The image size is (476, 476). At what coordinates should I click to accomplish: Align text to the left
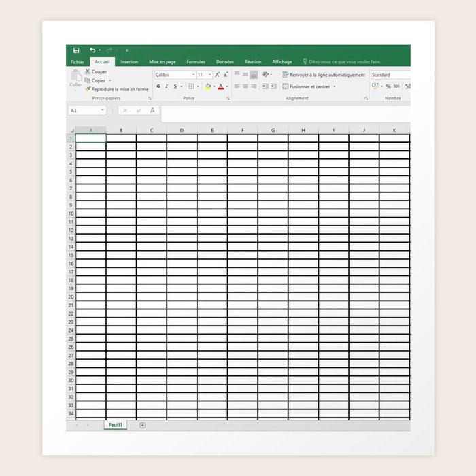click(x=237, y=86)
